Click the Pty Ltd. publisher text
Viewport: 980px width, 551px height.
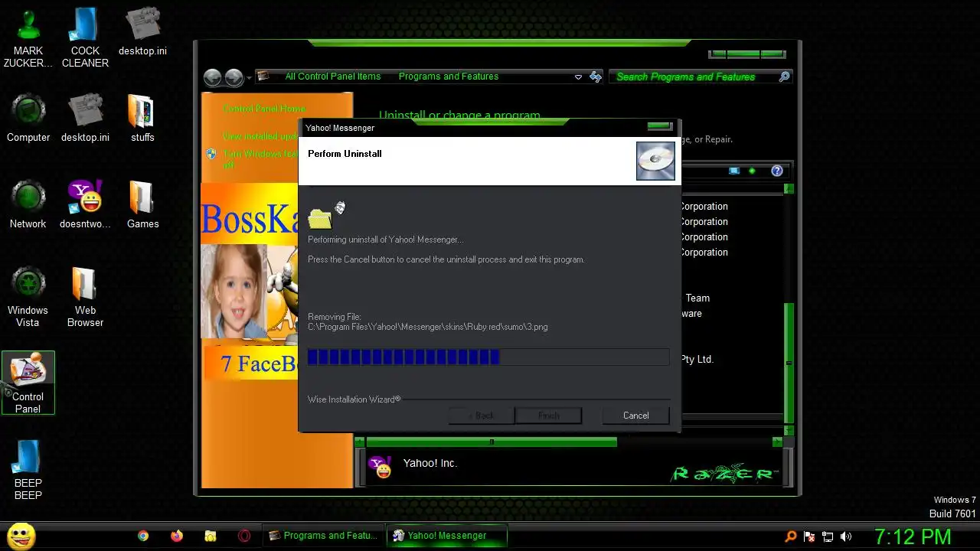697,359
